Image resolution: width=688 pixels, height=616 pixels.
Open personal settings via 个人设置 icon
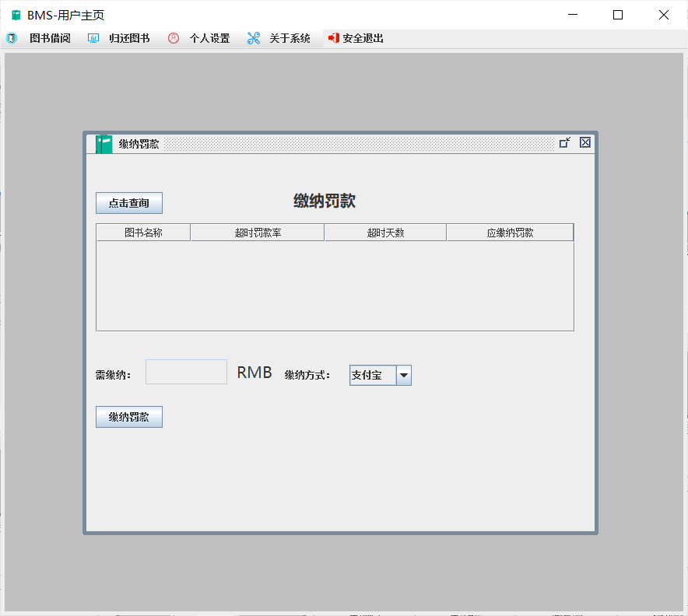point(173,37)
